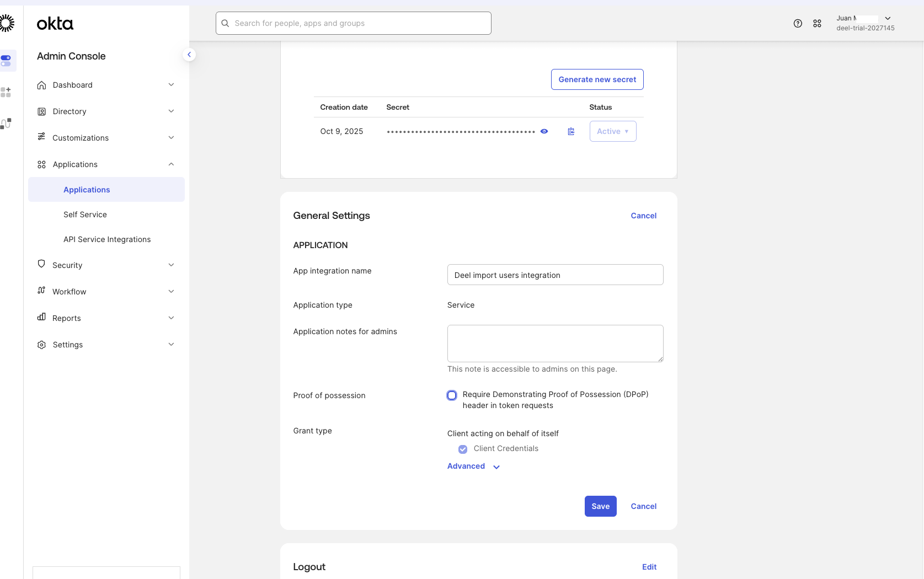924x579 pixels.
Task: Copy the client secret to clipboard
Action: (571, 131)
